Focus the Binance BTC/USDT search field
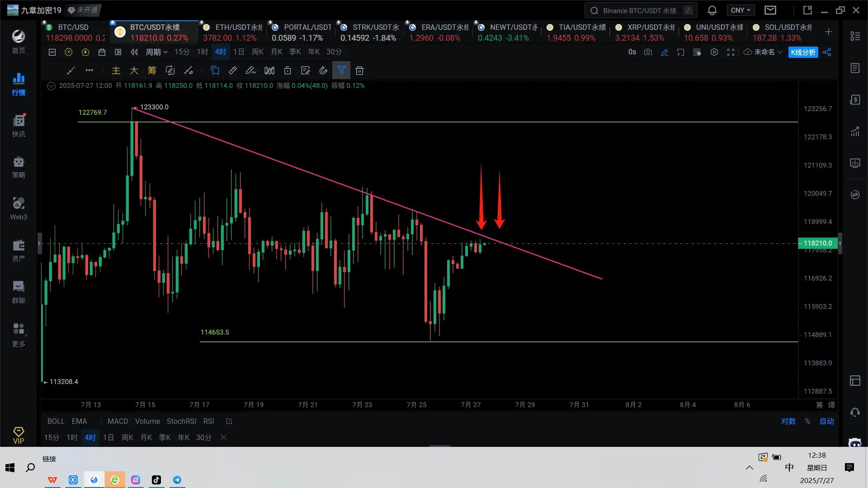Image resolution: width=868 pixels, height=488 pixels. 641,10
